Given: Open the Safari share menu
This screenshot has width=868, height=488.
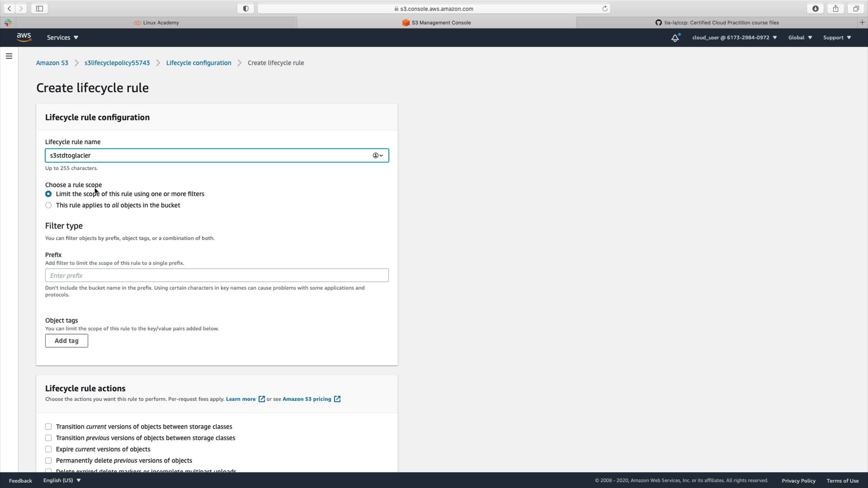Looking at the screenshot, I should click(x=835, y=8).
